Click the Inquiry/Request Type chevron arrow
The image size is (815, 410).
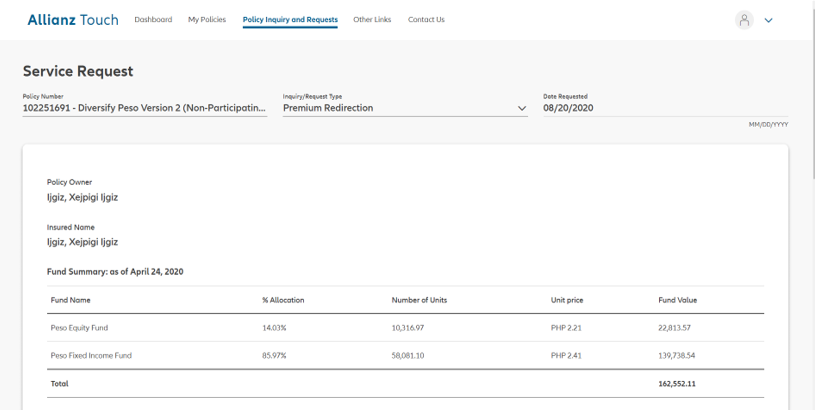[x=521, y=108]
